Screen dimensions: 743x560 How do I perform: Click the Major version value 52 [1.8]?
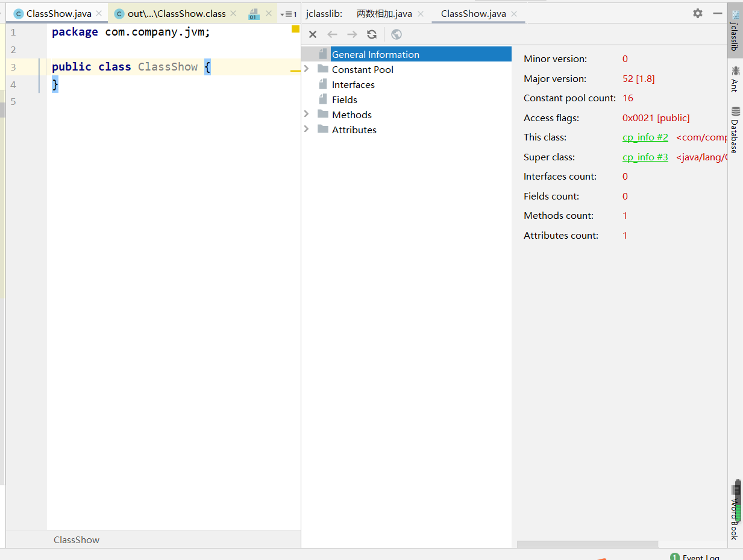point(639,78)
